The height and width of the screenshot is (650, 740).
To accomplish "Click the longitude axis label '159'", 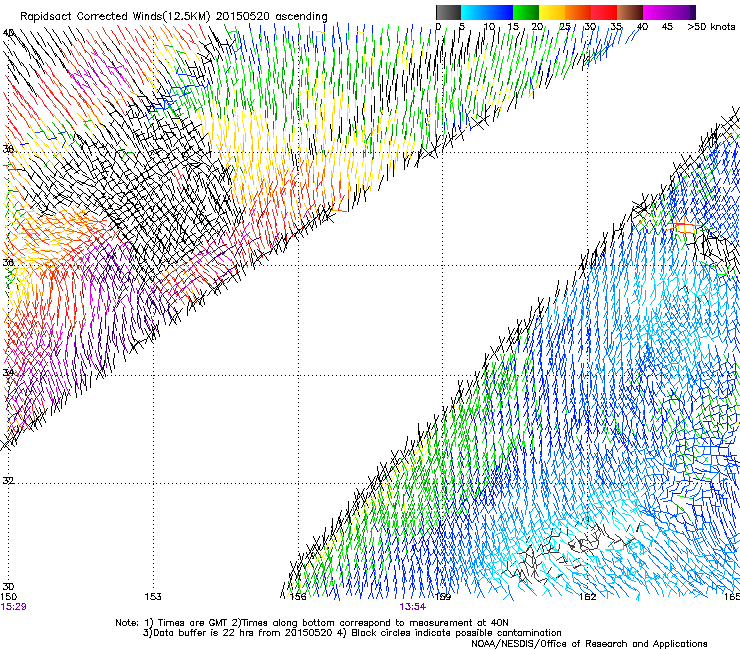I will (x=443, y=597).
